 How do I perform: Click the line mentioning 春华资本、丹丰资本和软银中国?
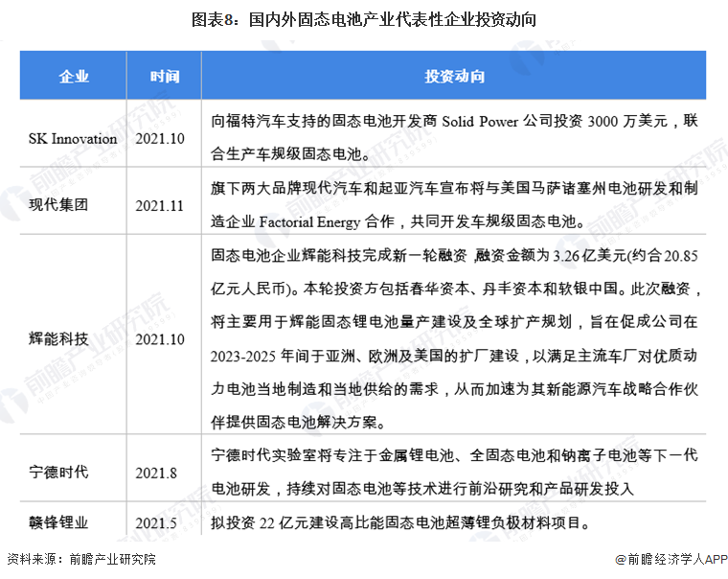(455, 289)
